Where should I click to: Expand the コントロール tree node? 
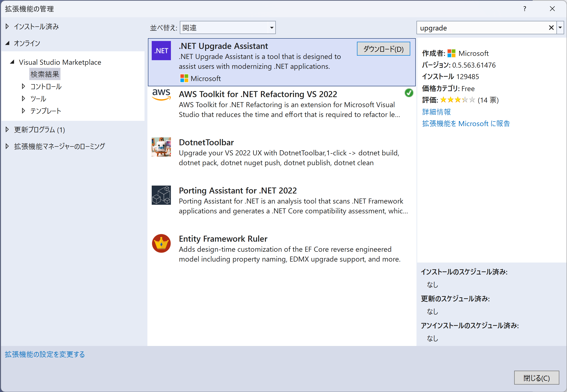click(23, 86)
